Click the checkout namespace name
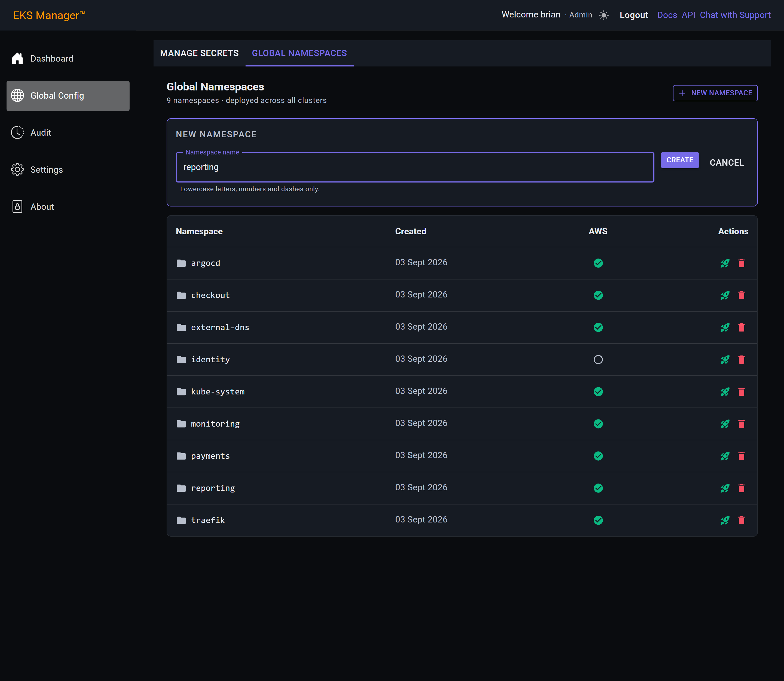Image resolution: width=784 pixels, height=681 pixels. (x=210, y=295)
